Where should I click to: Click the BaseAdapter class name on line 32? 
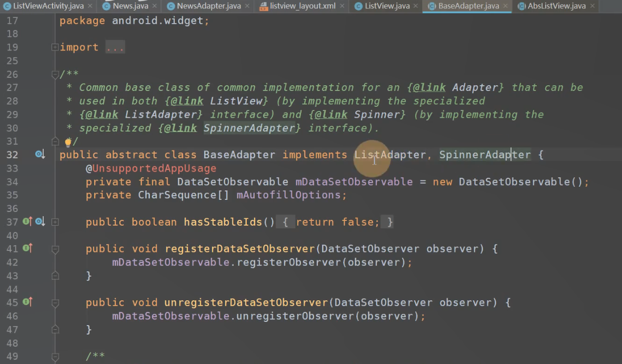(x=239, y=155)
